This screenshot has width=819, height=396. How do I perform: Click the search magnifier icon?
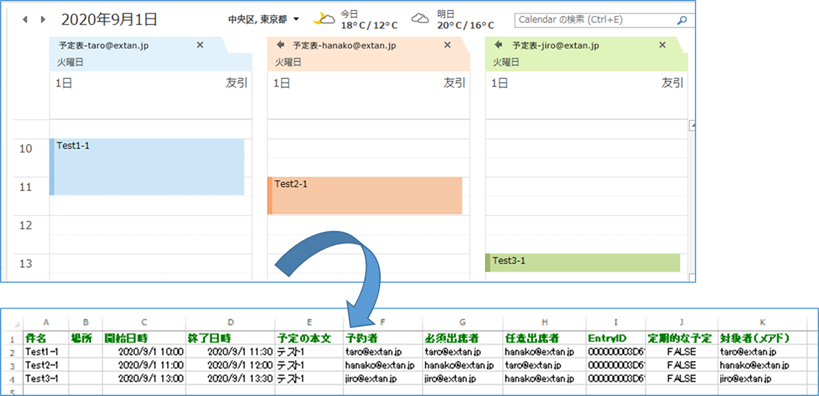pyautogui.click(x=682, y=20)
